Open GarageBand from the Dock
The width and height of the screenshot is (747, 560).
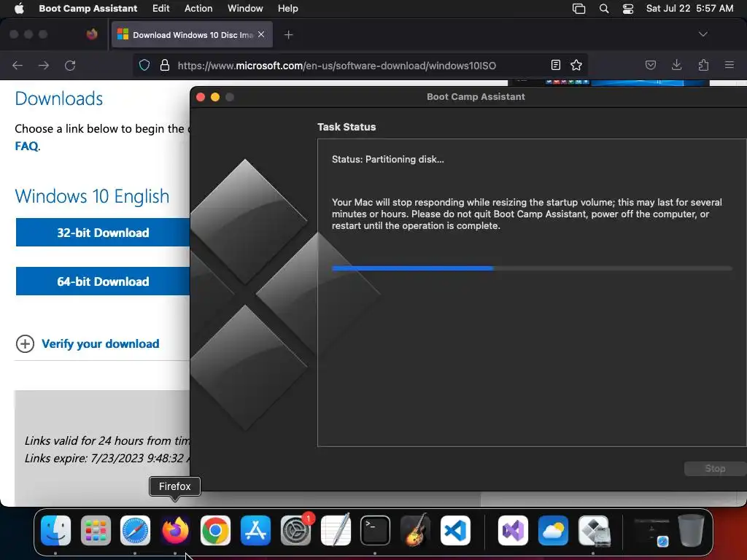click(x=415, y=531)
